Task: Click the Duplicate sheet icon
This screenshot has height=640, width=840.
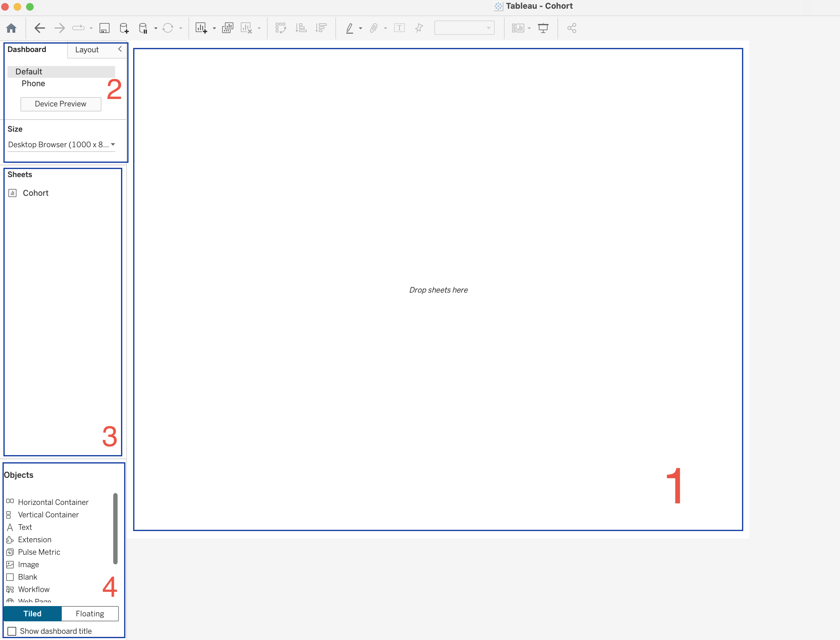Action: click(x=228, y=28)
